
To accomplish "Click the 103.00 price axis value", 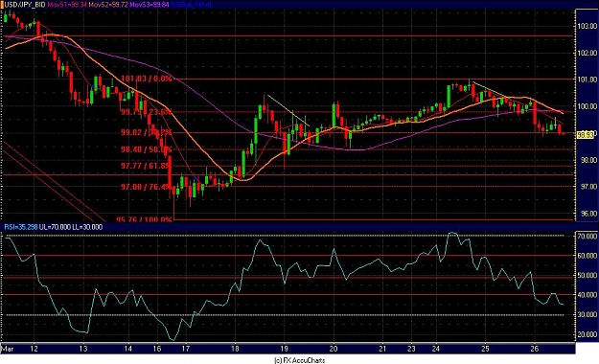I will (x=587, y=27).
